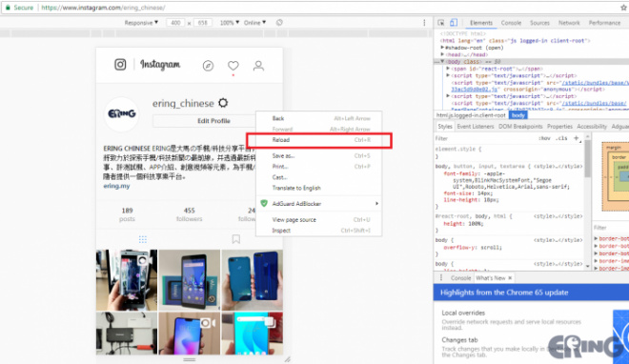Close the What's New tab
Viewport: 629px width, 364px height.
pos(510,278)
